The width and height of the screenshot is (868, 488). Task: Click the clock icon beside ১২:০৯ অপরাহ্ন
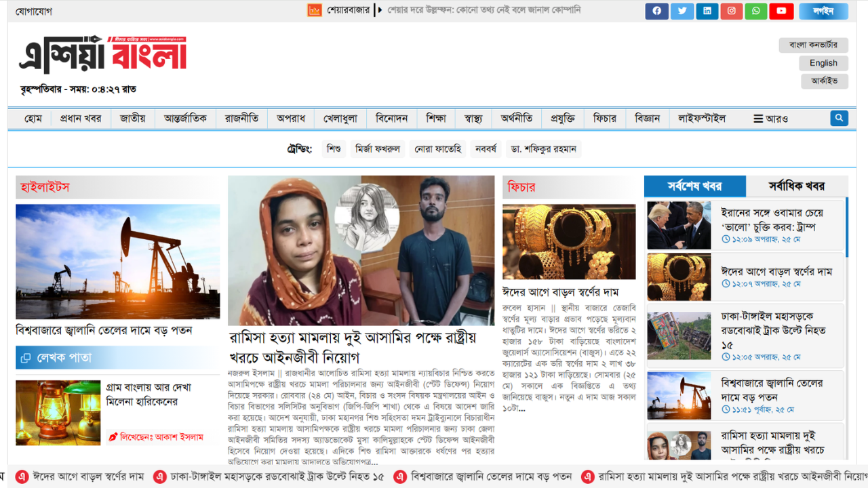coord(726,239)
